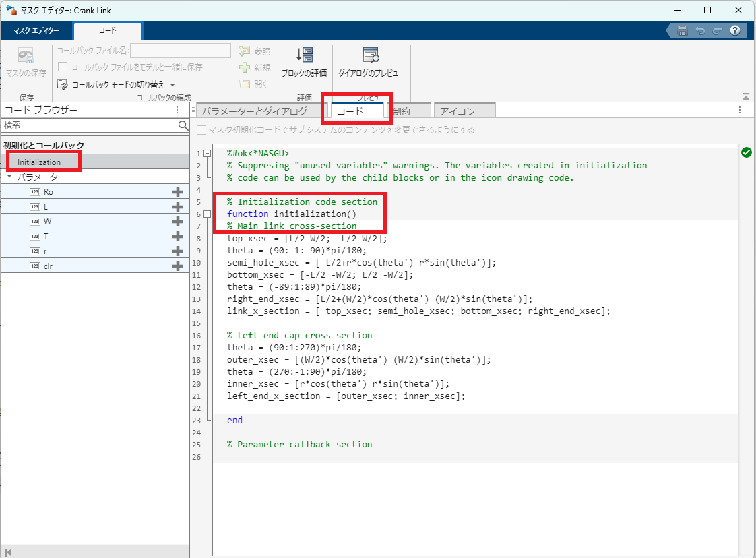
Task: Select parameter clr in tree
Action: (x=86, y=266)
